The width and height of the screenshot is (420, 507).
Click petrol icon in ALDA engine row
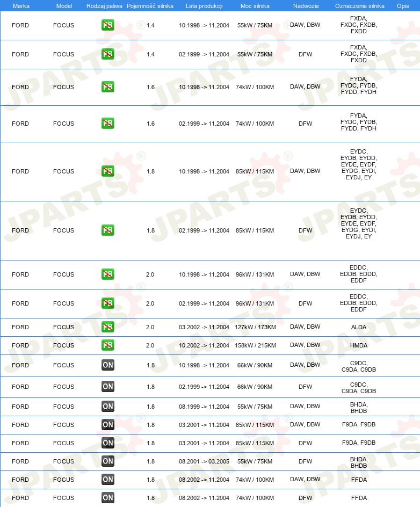tap(107, 327)
